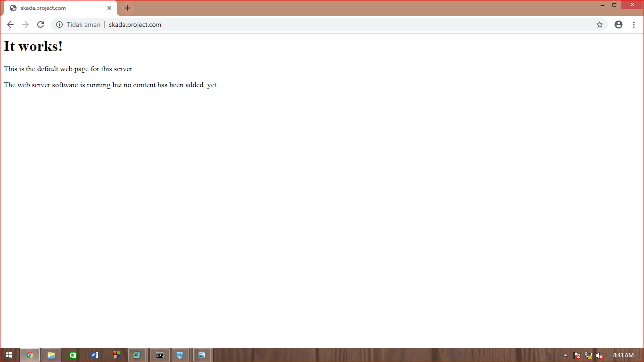This screenshot has width=644, height=362.
Task: Go back using the browser back arrow
Action: pos(10,25)
